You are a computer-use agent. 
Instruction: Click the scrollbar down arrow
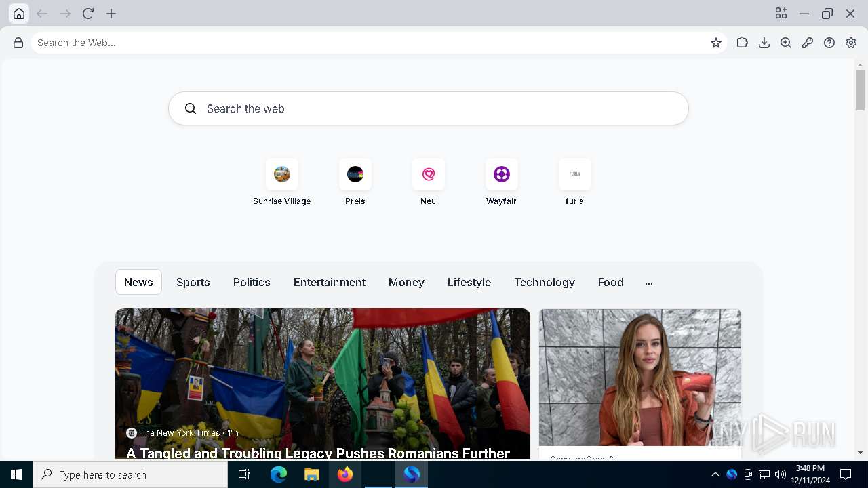coord(860,453)
